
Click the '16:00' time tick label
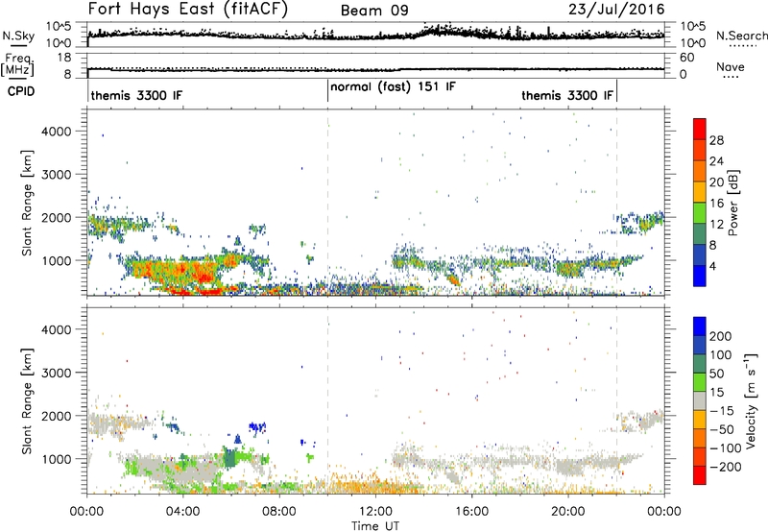click(x=471, y=512)
